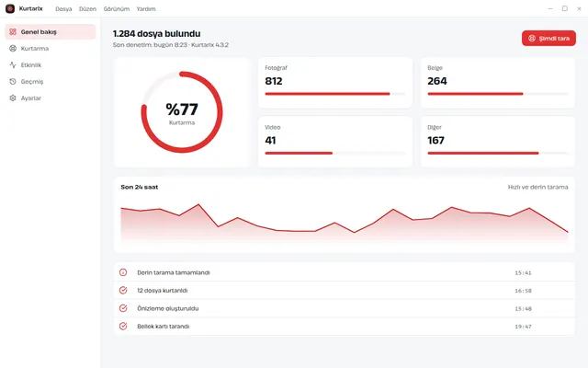The image size is (588, 368).
Task: Click the Video progress bar
Action: [x=334, y=154]
